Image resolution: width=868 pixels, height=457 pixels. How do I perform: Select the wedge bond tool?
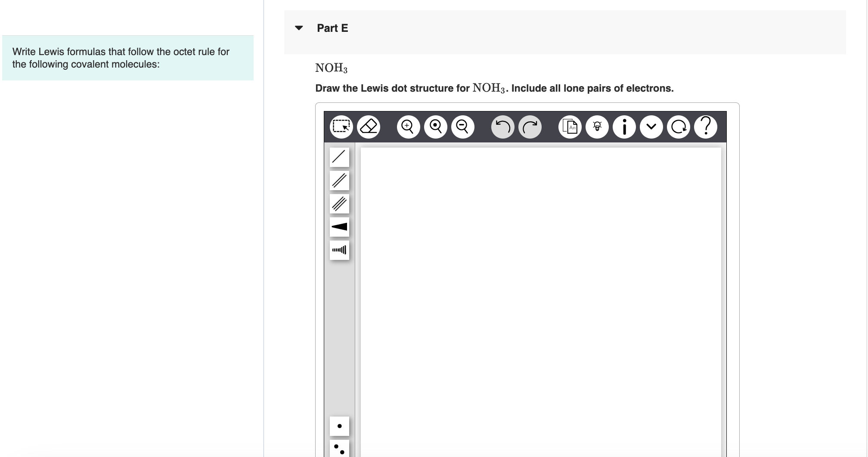coord(339,227)
